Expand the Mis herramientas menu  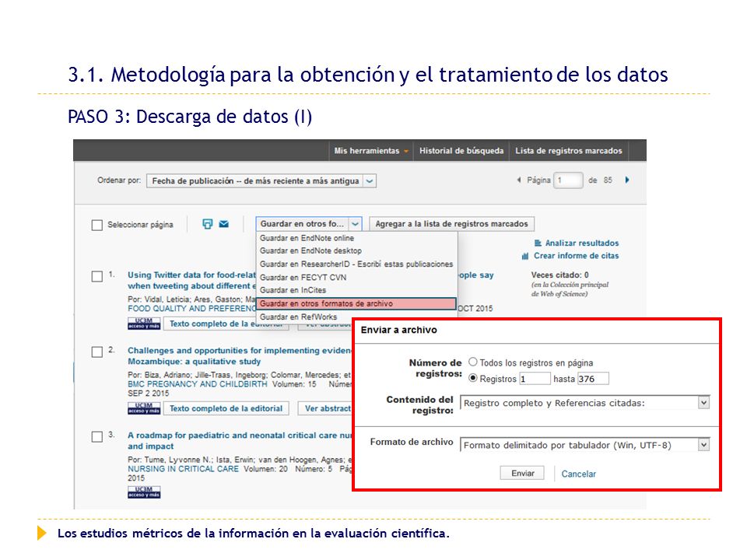(371, 150)
